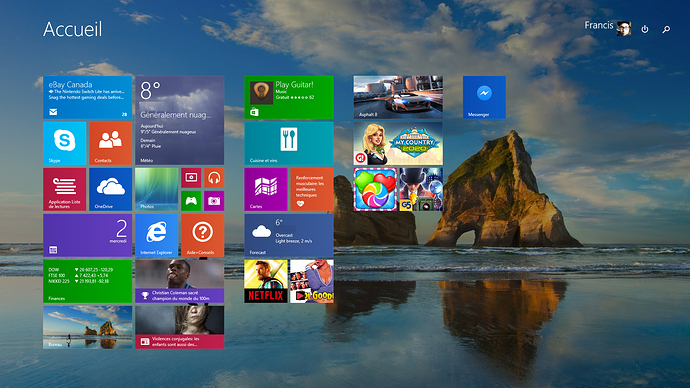
Task: Open the Photos tile
Action: tap(157, 189)
